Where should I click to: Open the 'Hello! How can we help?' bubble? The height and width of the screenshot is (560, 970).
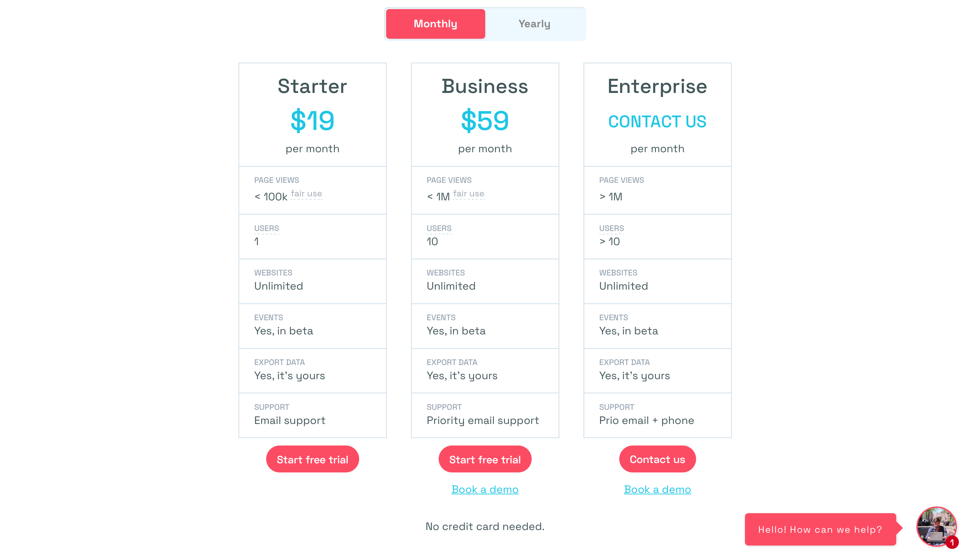820,530
